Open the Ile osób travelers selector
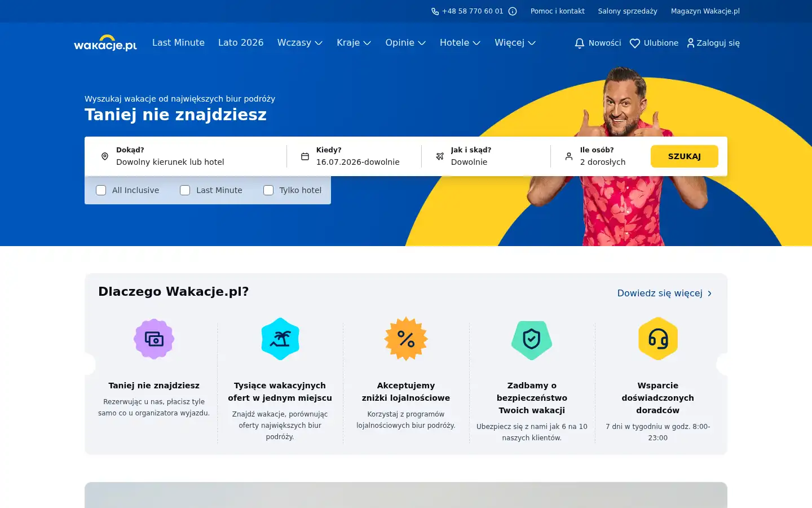Viewport: 812px width, 508px height. pos(600,156)
